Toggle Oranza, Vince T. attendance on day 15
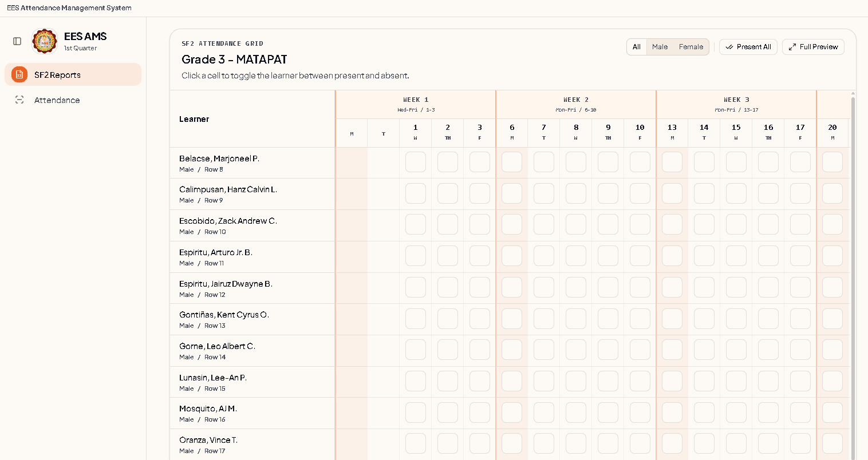Screen dimensions: 868x460 point(736,444)
